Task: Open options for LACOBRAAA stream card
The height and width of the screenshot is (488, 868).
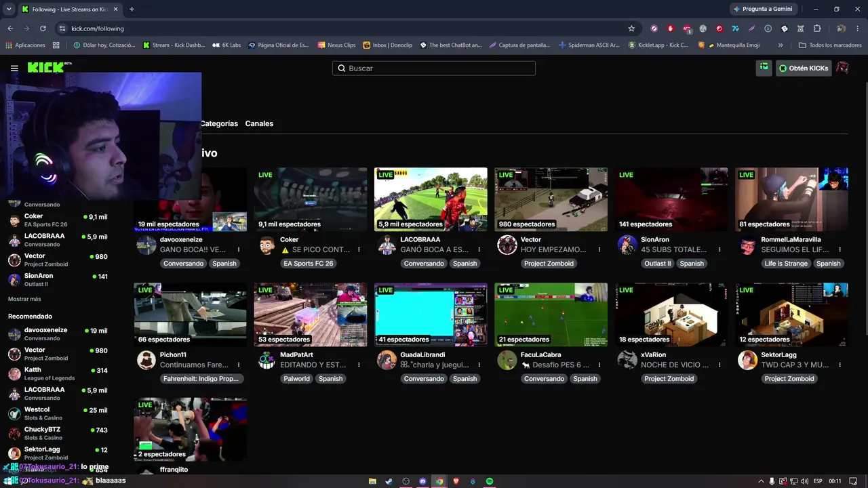Action: coord(479,250)
